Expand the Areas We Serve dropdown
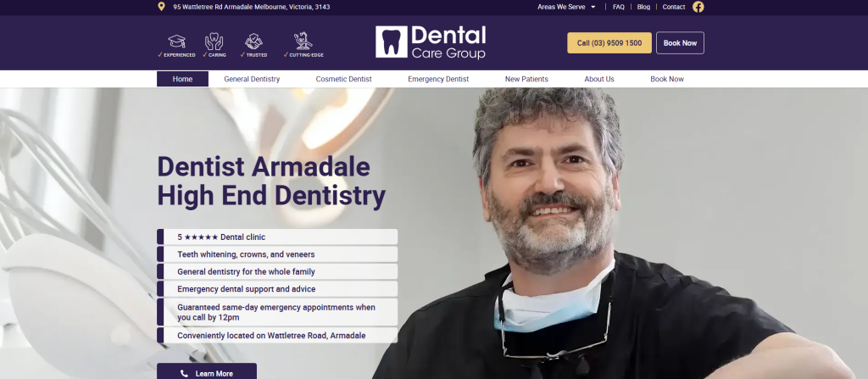 (x=566, y=7)
